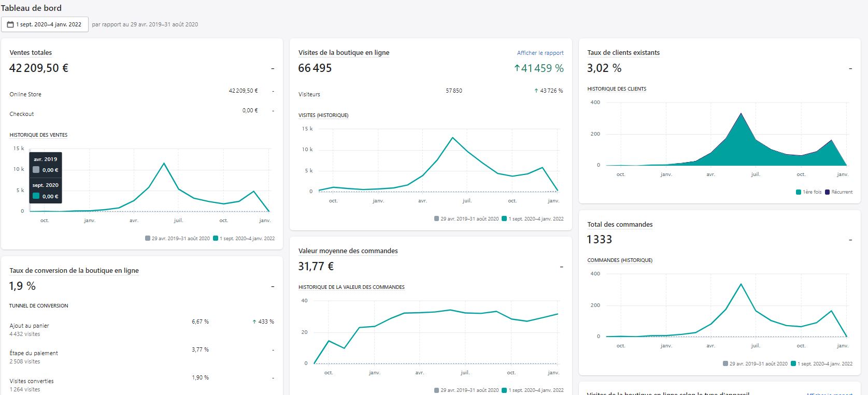Click the gray legend swatch in Ventes totales card

pyautogui.click(x=148, y=239)
